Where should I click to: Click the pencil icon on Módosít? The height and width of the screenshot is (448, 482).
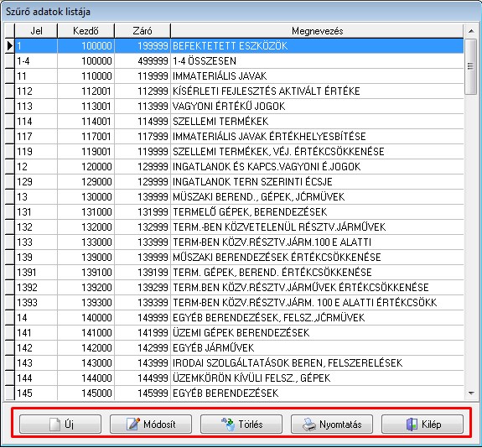click(x=133, y=424)
